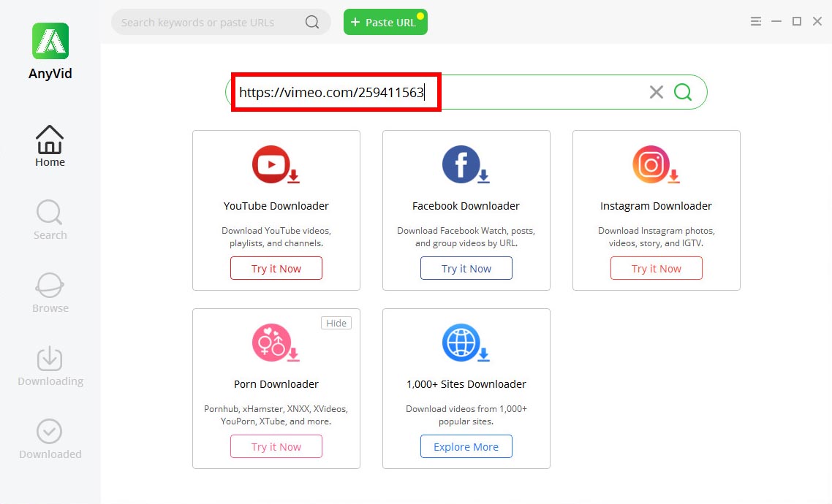Open the hamburger menu icon
The height and width of the screenshot is (504, 832).
pyautogui.click(x=755, y=21)
